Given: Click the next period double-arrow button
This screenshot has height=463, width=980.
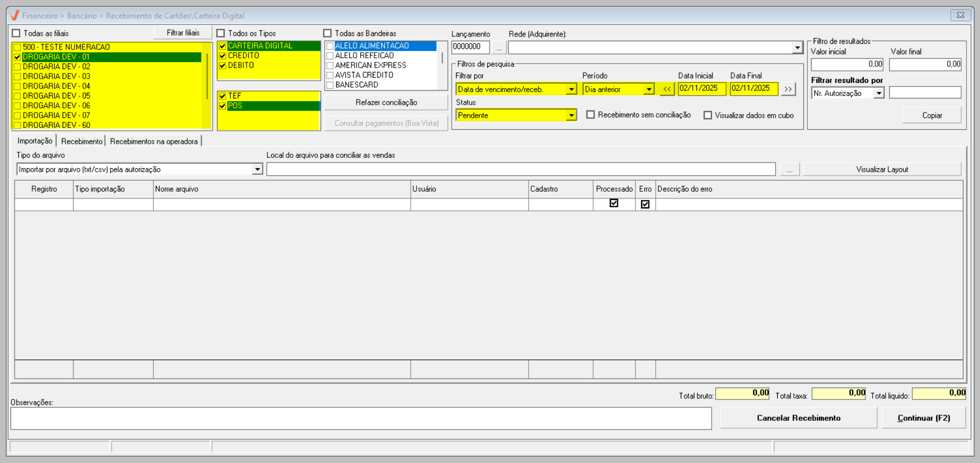Looking at the screenshot, I should (788, 89).
